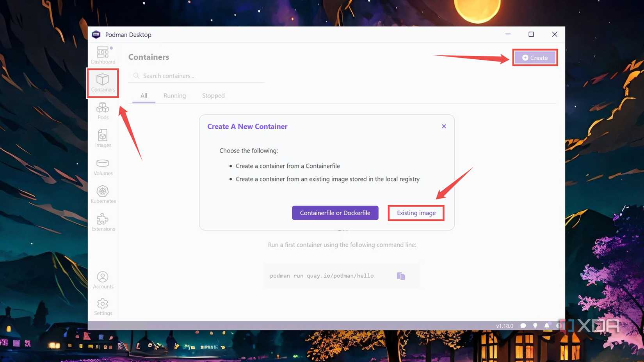
Task: Close the Create A New Container dialog
Action: pos(444,126)
